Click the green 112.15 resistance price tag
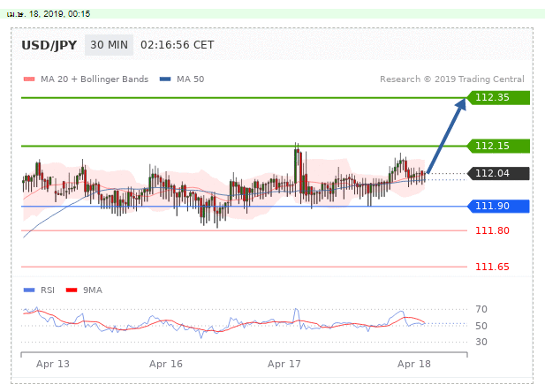 [x=499, y=146]
